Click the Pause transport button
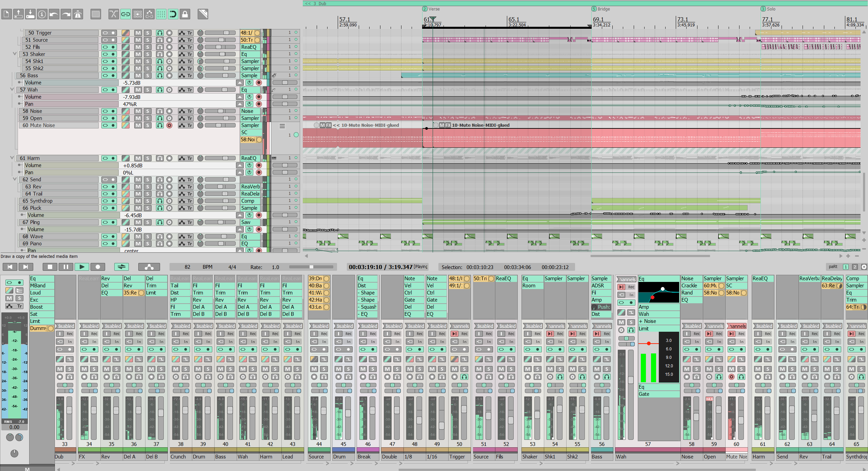Screen dimensions: 868x471 tap(66, 267)
